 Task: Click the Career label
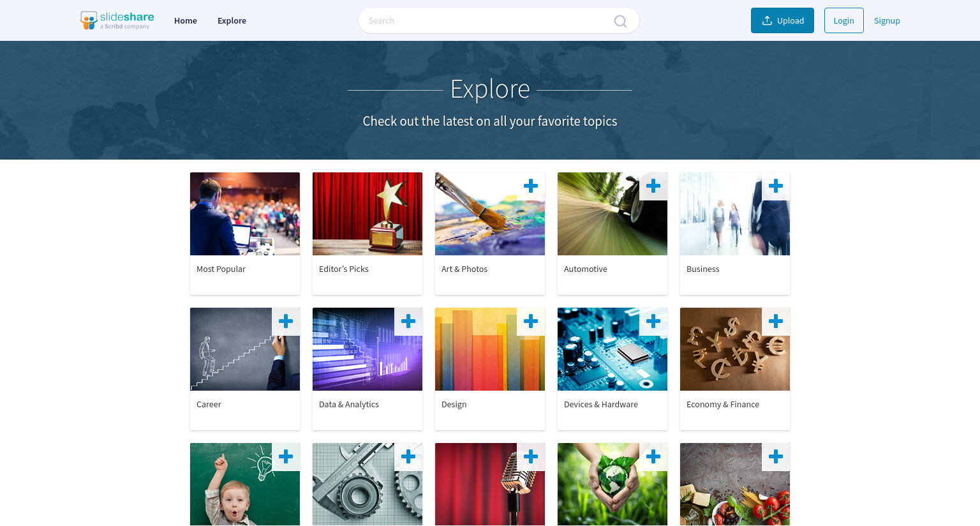tap(209, 404)
